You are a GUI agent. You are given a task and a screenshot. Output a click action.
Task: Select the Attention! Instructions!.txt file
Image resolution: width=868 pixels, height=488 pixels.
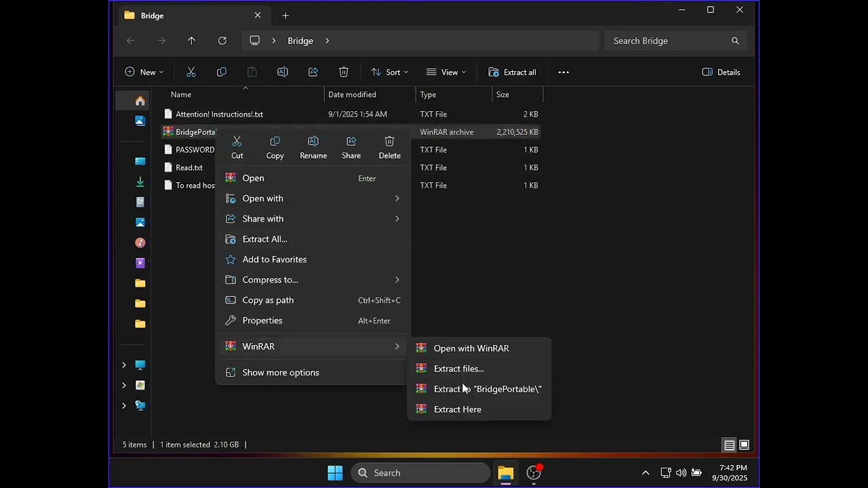pyautogui.click(x=219, y=115)
